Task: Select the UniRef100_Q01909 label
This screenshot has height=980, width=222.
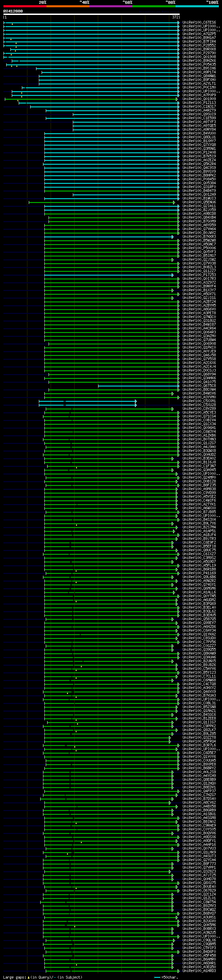Action: tap(199, 99)
